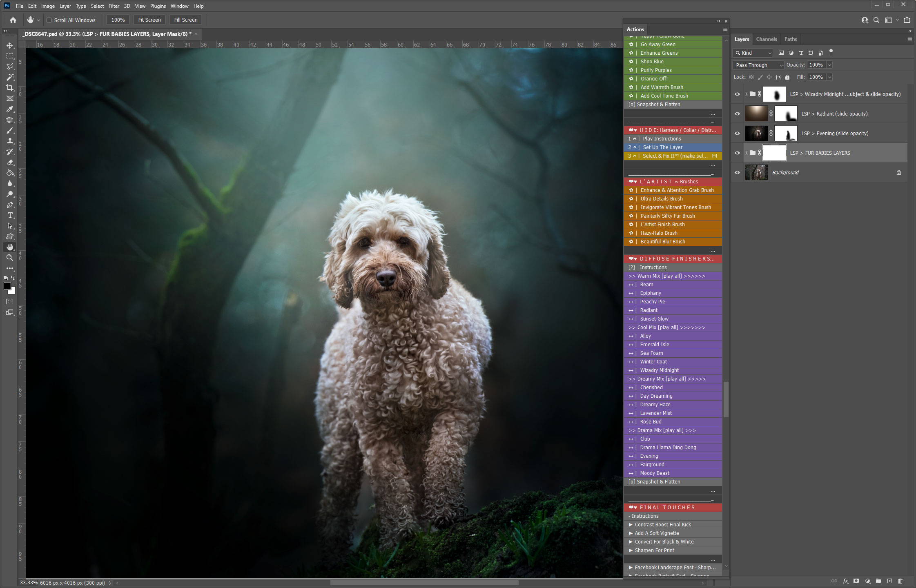Viewport: 916px width, 588px height.
Task: Open the Fill slider dropdown arrow
Action: pos(829,77)
